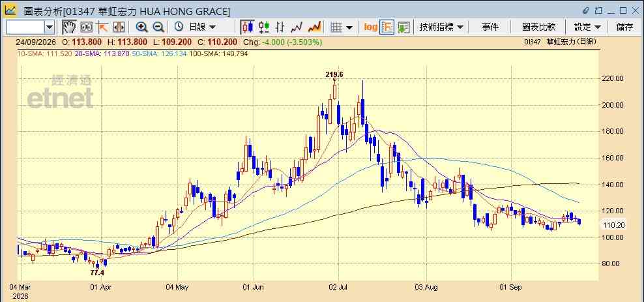Click the 50-SMA: 126.134 label
The height and width of the screenshot is (302, 644).
(159, 53)
